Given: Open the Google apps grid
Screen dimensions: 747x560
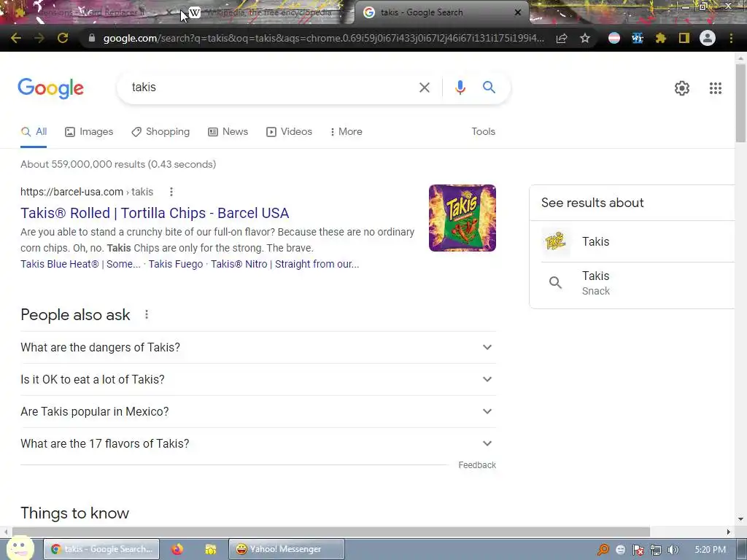Looking at the screenshot, I should tap(715, 88).
